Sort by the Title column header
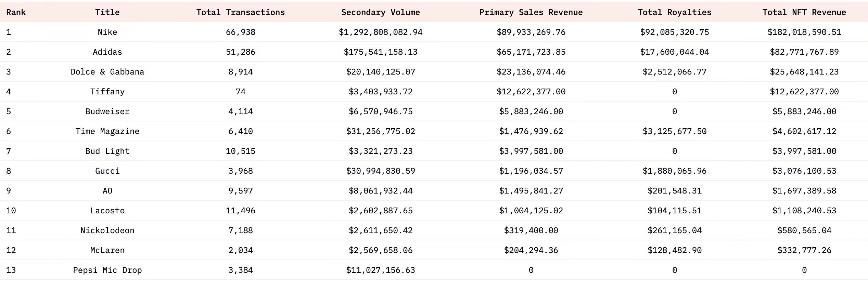This screenshot has height=292, width=868. pos(107,12)
